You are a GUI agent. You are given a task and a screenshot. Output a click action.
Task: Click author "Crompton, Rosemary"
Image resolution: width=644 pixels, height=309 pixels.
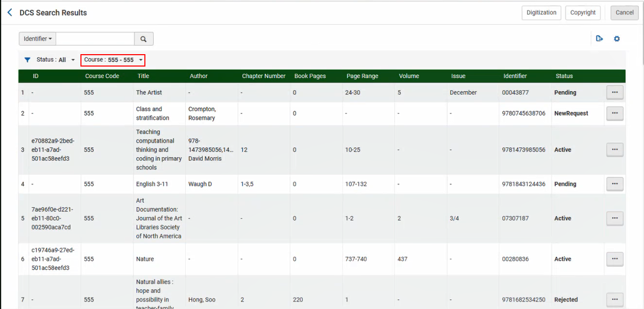[x=202, y=113]
